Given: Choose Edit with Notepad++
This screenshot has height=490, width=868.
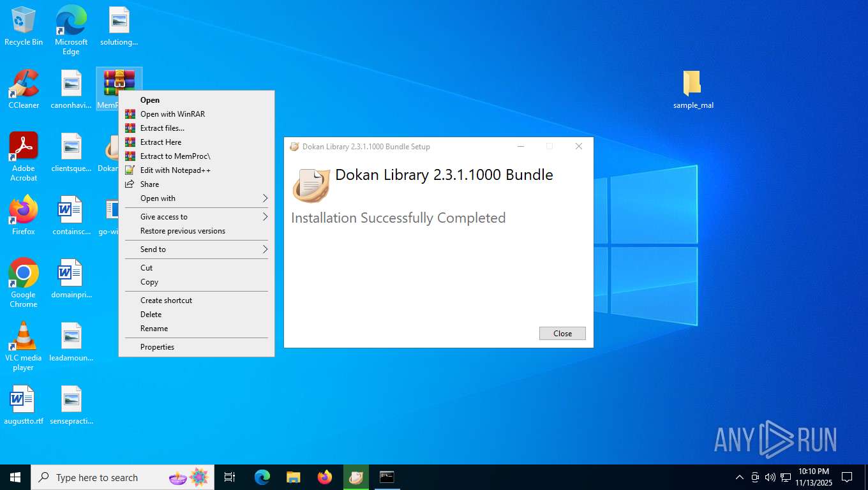Looking at the screenshot, I should (197, 170).
